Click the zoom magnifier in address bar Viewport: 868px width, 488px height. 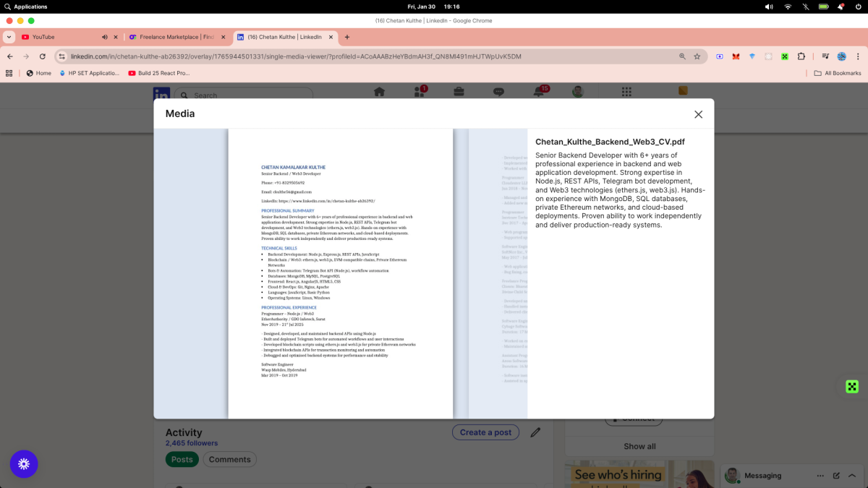(x=682, y=56)
